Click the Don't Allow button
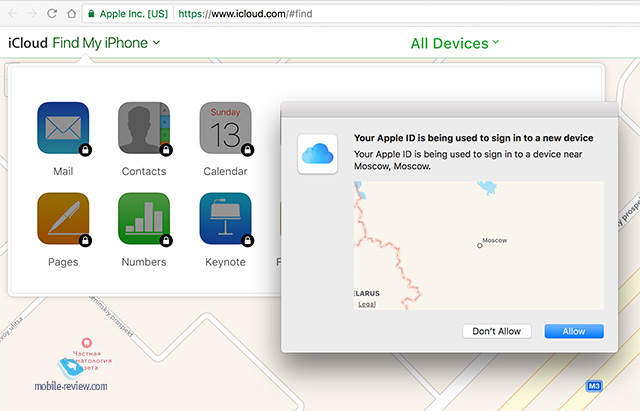Image resolution: width=640 pixels, height=411 pixels. pyautogui.click(x=497, y=331)
